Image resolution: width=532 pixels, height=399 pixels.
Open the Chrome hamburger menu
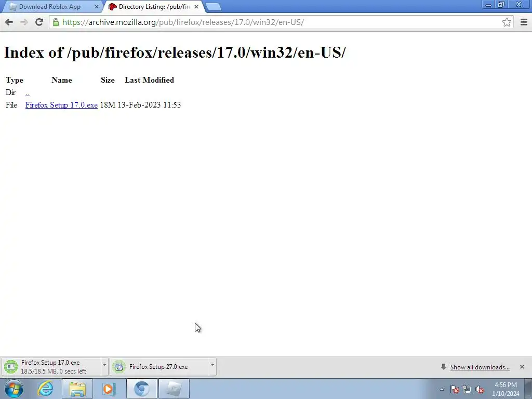[524, 22]
